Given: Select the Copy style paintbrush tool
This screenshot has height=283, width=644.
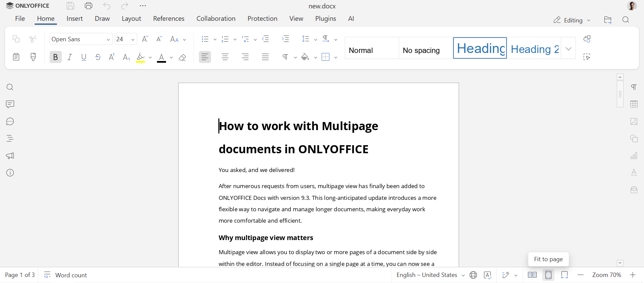Looking at the screenshot, I should coord(33,57).
